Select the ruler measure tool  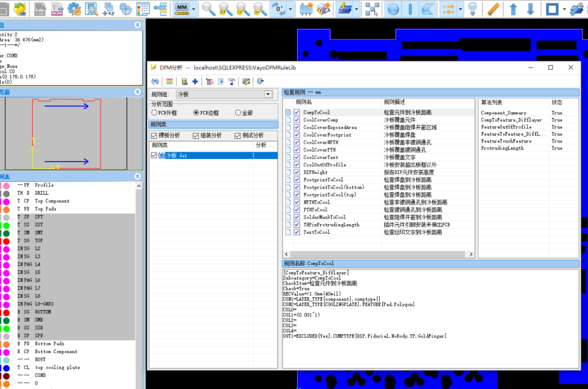493,9
